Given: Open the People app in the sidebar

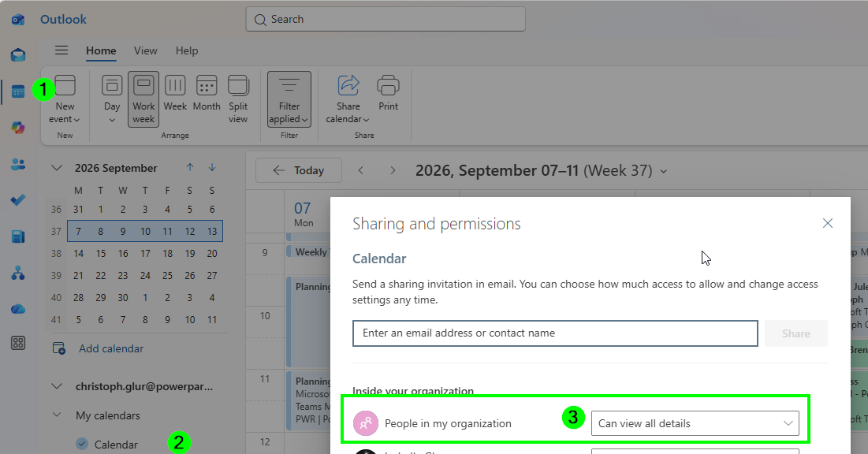Looking at the screenshot, I should (x=17, y=165).
